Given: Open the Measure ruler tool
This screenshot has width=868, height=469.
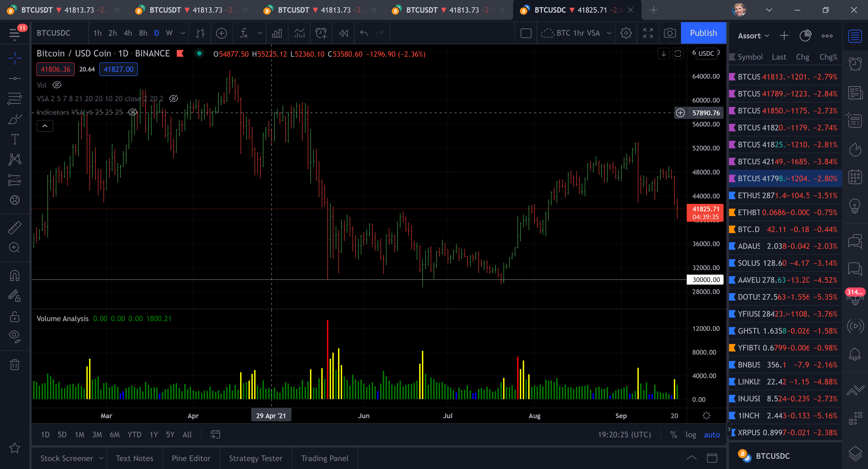Looking at the screenshot, I should click(14, 227).
